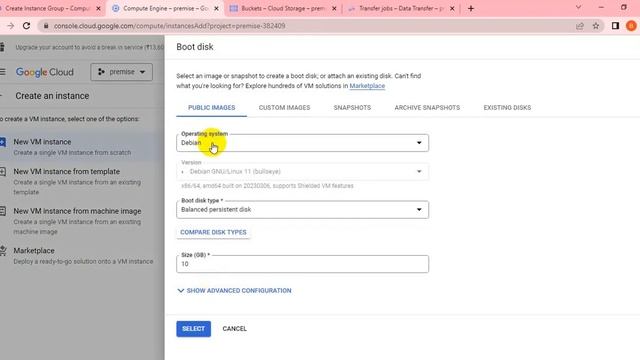Image resolution: width=640 pixels, height=360 pixels.
Task: Open the browser profile avatar
Action: pos(631,26)
